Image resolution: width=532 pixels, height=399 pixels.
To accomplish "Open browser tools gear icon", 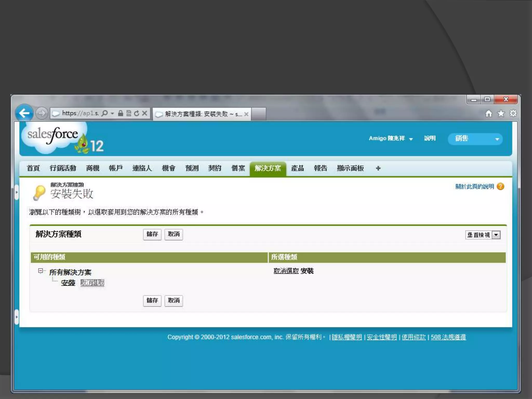I will [x=513, y=114].
